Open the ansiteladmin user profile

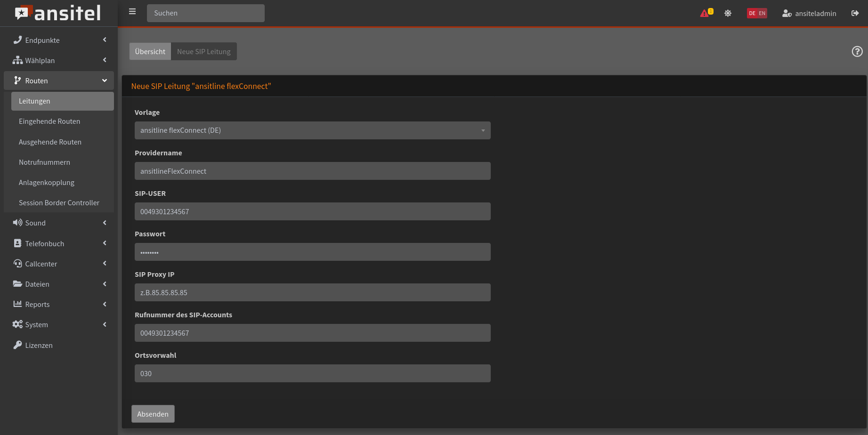[x=809, y=13]
